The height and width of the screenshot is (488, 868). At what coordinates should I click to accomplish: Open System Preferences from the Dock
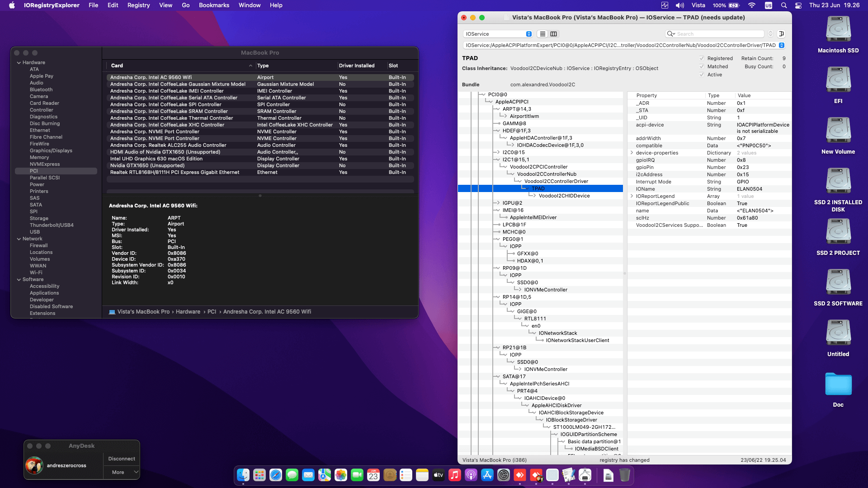point(504,475)
